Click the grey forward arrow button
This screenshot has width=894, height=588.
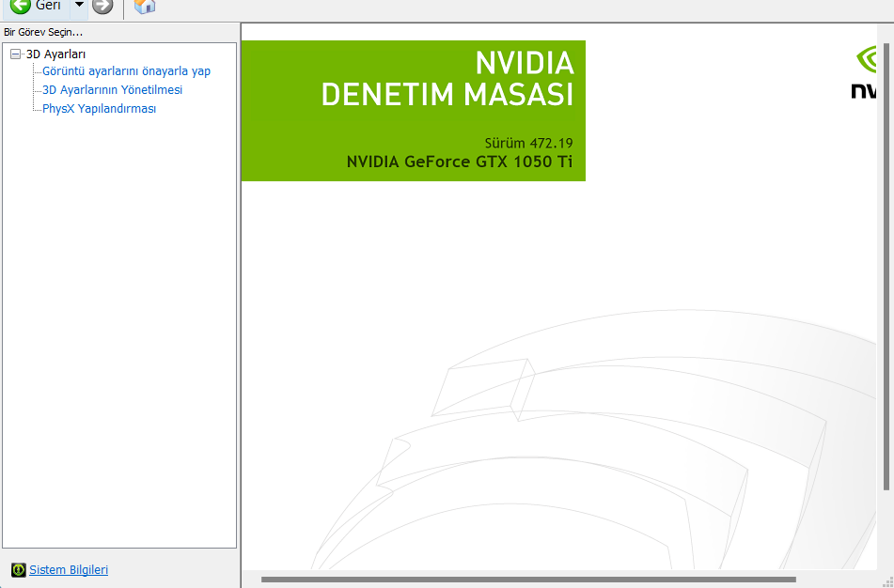102,6
